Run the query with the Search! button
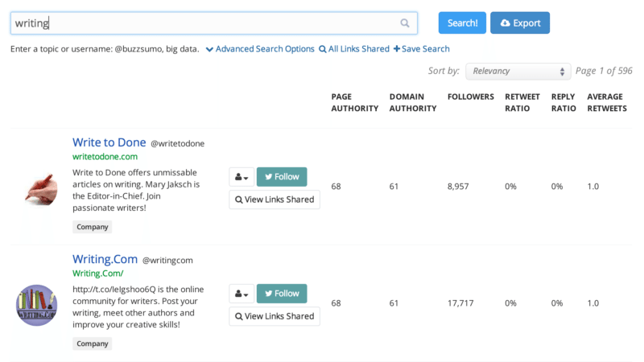 (x=462, y=23)
